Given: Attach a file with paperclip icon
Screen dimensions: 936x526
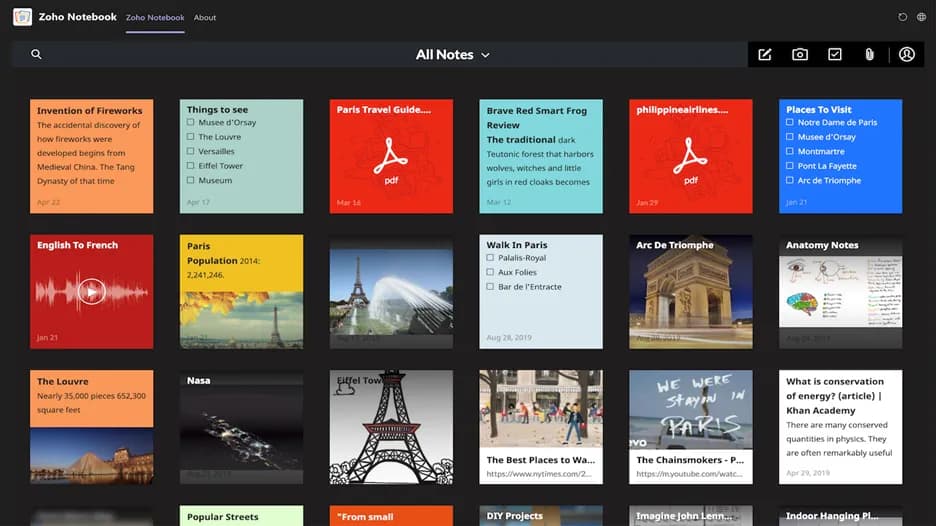Looking at the screenshot, I should pos(870,55).
